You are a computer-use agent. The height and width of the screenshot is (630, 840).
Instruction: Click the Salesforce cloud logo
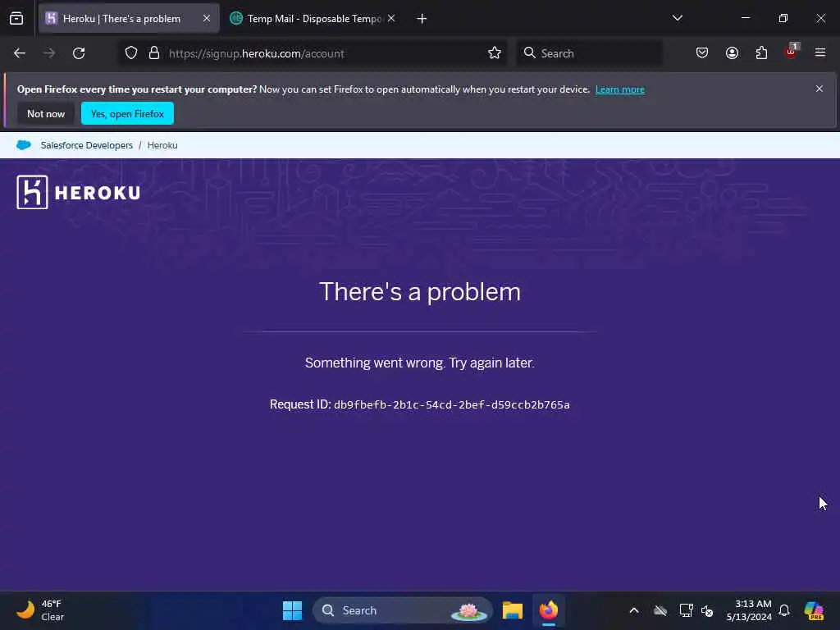(x=24, y=145)
